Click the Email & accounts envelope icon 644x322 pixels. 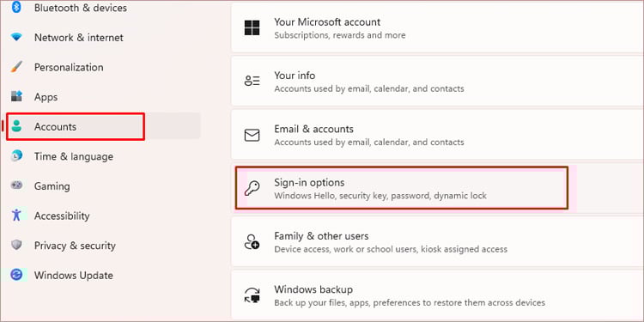[252, 135]
